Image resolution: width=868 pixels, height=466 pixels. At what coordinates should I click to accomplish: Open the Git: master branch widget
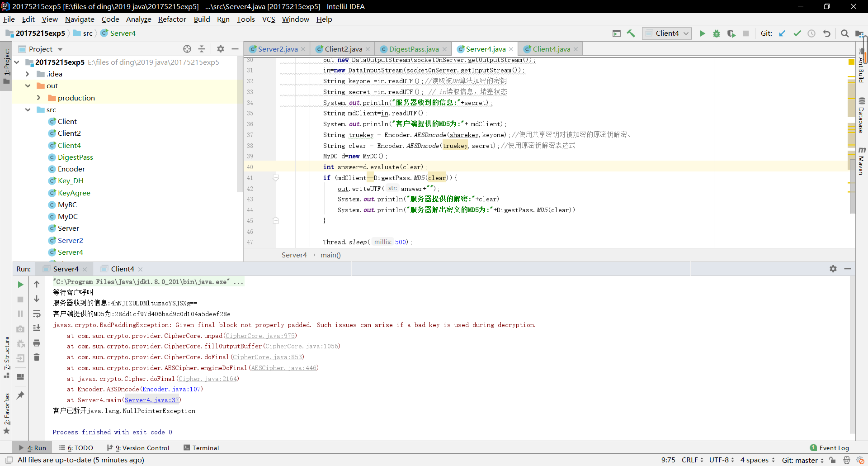pos(803,460)
